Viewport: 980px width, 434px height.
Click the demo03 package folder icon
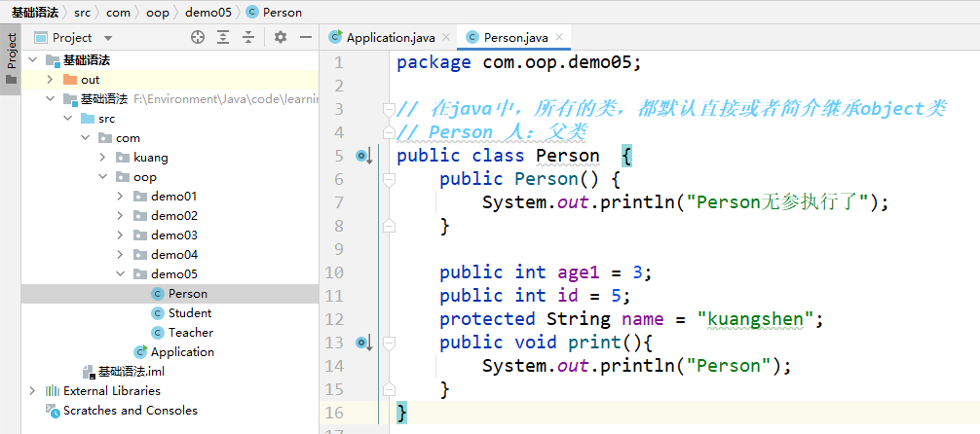(x=140, y=235)
